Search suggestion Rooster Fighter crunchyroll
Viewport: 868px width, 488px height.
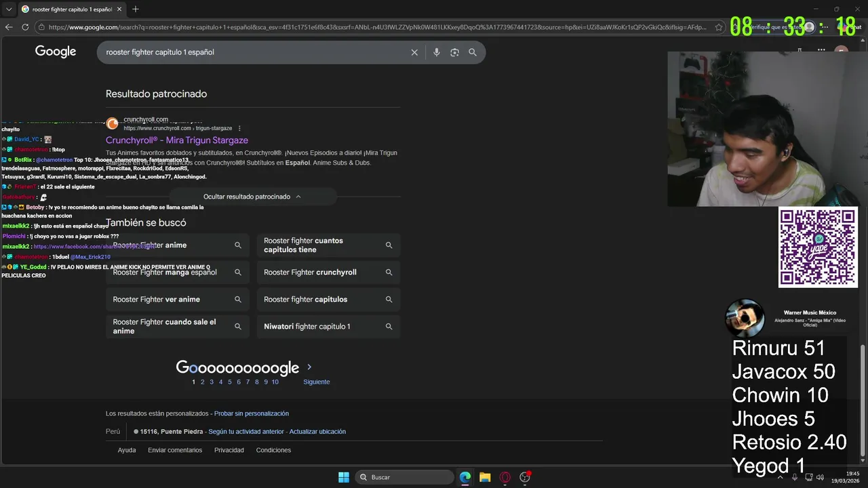point(328,272)
